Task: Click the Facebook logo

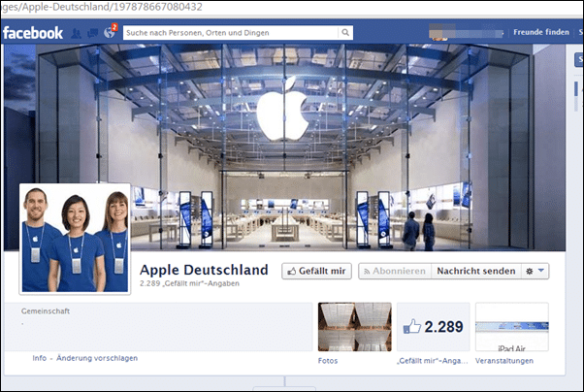Action: click(33, 33)
